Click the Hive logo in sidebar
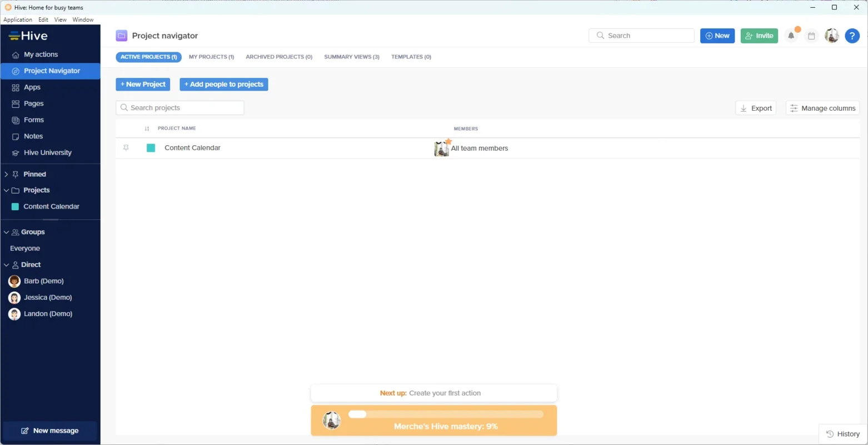The height and width of the screenshot is (445, 868). coord(28,36)
